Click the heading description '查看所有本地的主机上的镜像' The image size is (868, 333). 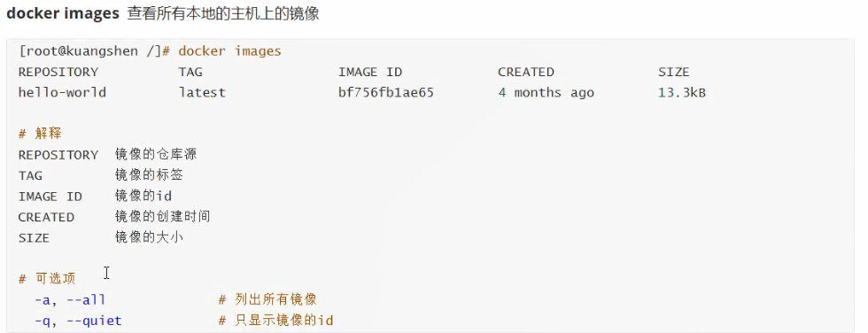point(223,14)
